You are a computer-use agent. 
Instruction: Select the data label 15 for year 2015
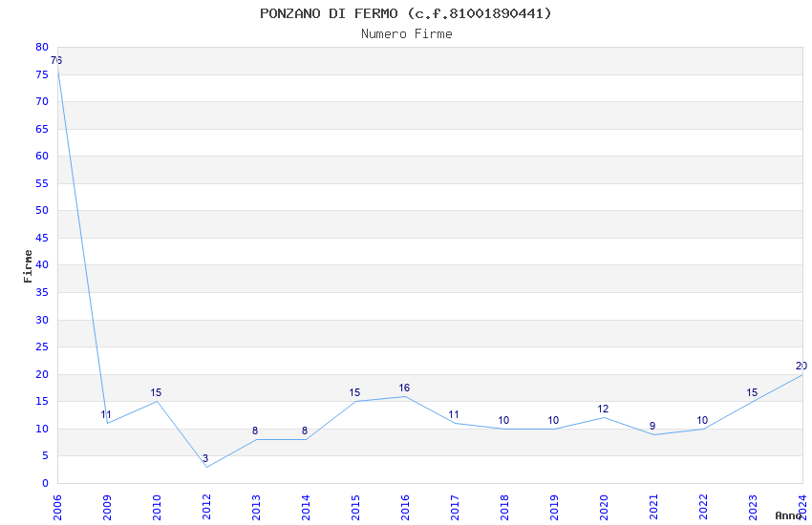354,392
